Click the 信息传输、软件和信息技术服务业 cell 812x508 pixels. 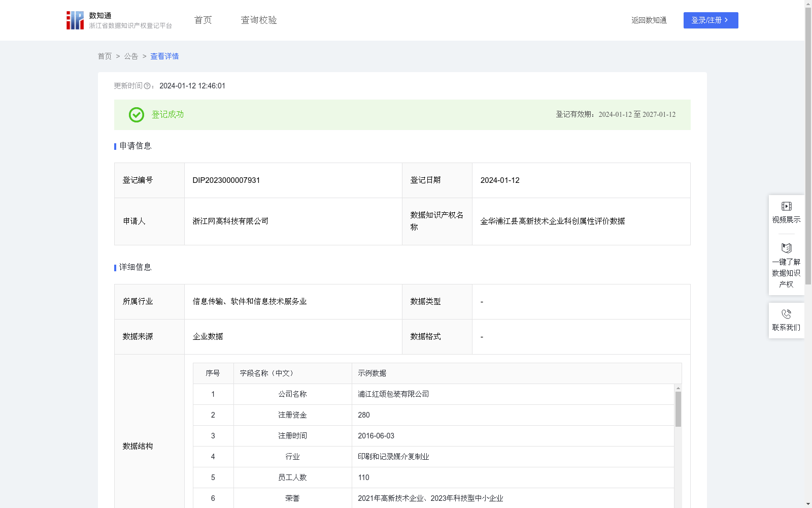point(293,302)
